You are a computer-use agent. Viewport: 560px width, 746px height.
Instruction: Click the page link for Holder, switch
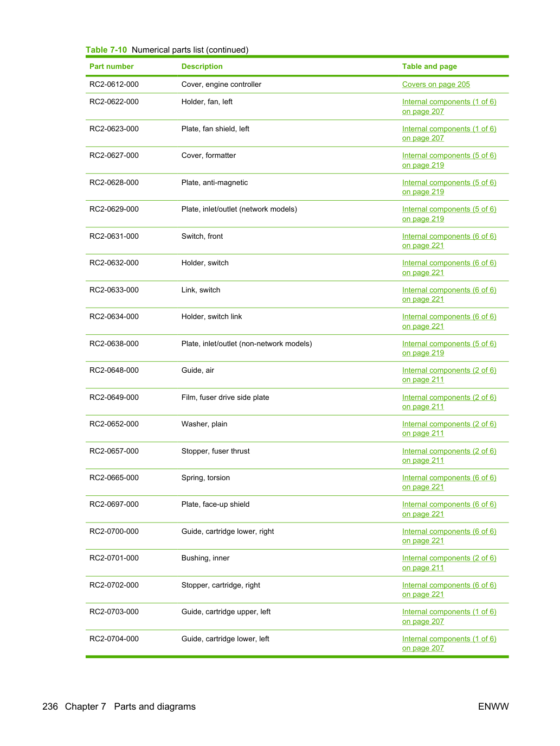click(449, 267)
